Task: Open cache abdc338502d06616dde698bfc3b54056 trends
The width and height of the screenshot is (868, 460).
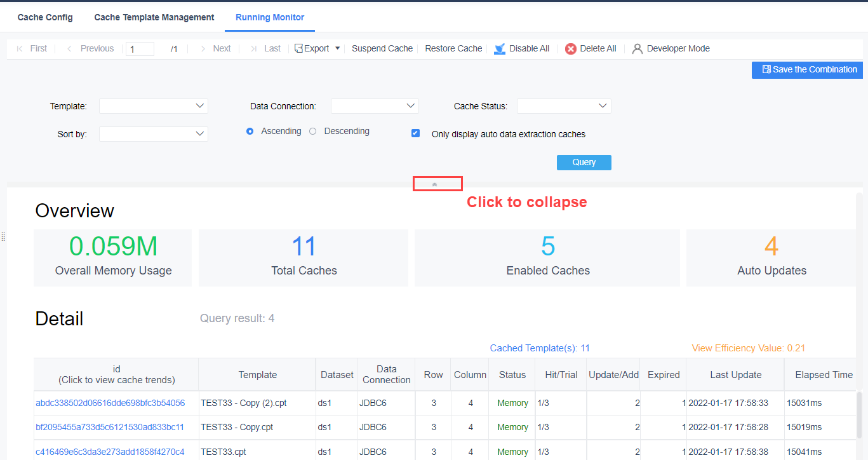Action: [x=110, y=403]
